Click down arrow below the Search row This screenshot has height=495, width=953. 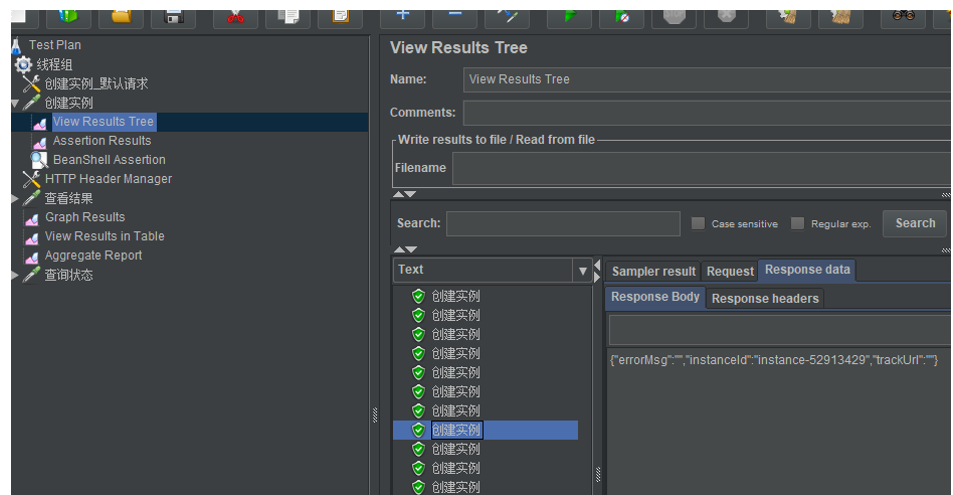pyautogui.click(x=411, y=249)
